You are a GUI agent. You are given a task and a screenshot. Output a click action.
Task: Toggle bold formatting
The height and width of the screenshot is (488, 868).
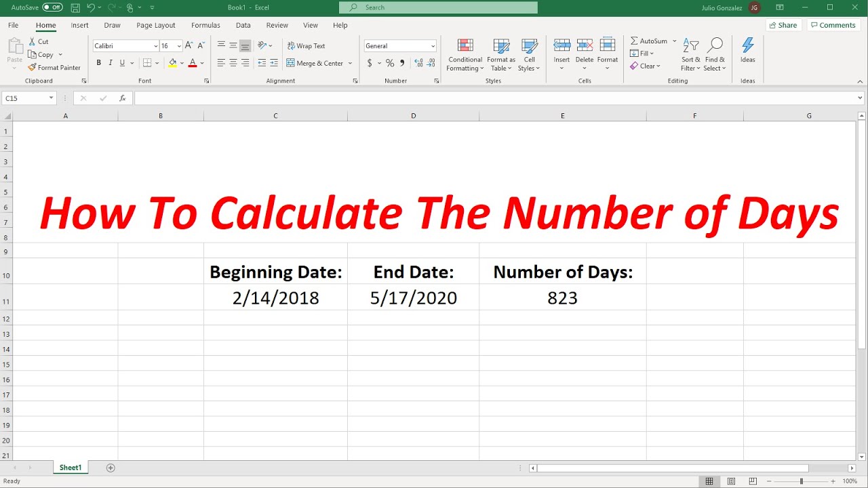99,63
